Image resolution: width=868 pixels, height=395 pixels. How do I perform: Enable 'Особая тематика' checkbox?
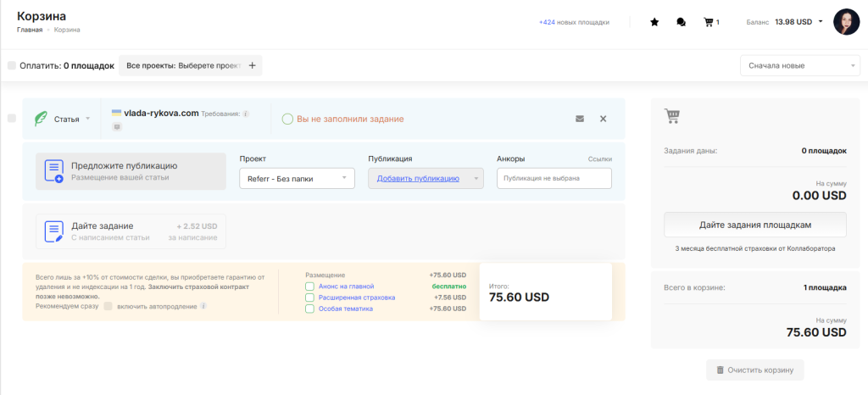click(x=310, y=309)
